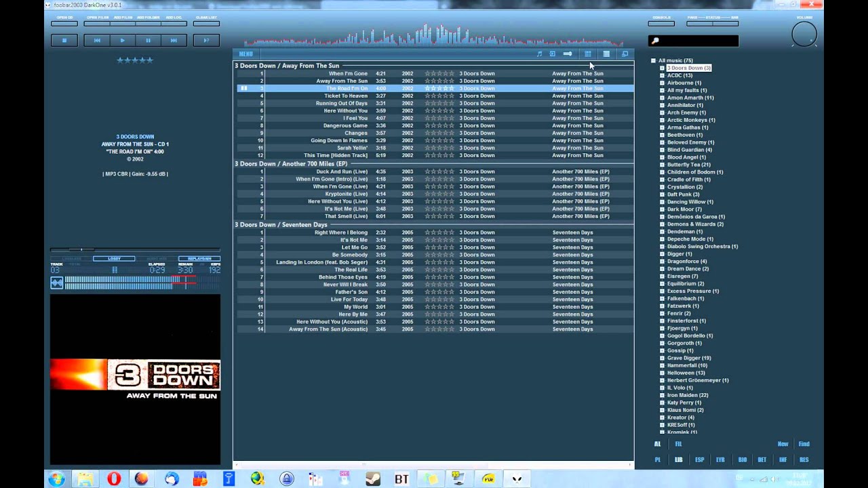Viewport: 868px width, 488px height.
Task: Switch to the BIO tab
Action: 743,460
